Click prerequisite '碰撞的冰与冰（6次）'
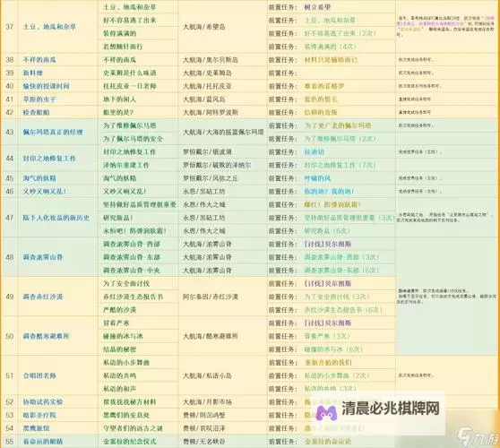500x448 pixels. click(x=333, y=349)
